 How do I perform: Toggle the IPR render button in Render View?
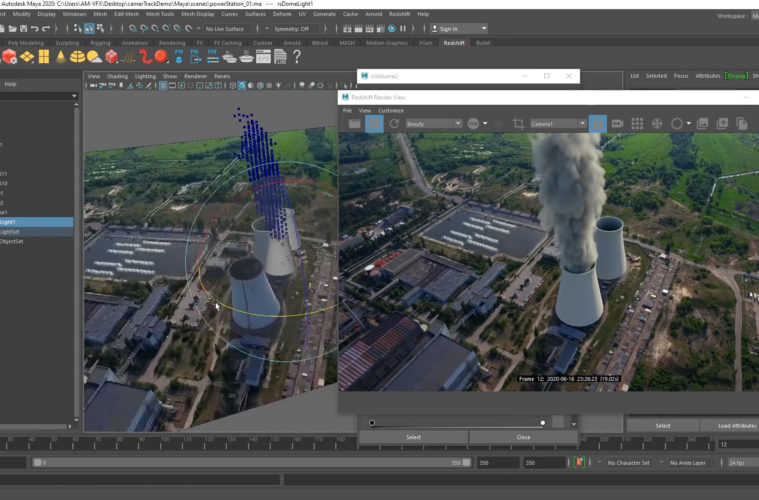[374, 124]
